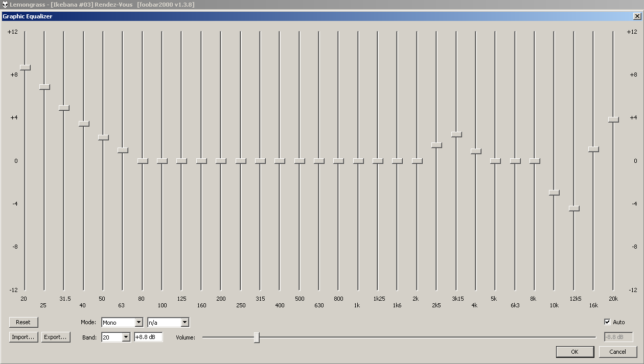Toggle the Auto checkbox
The width and height of the screenshot is (644, 364).
[x=608, y=322]
